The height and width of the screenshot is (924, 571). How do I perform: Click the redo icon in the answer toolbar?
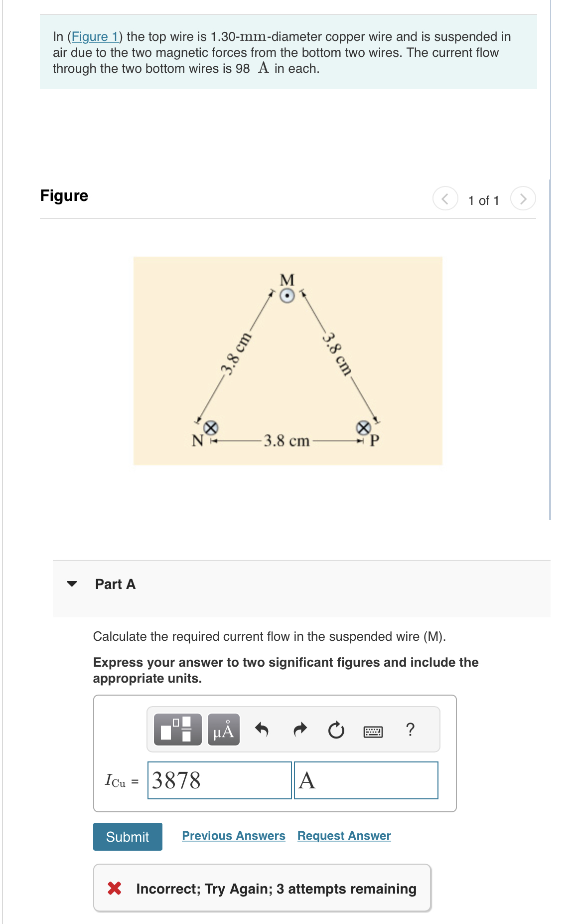point(299,730)
